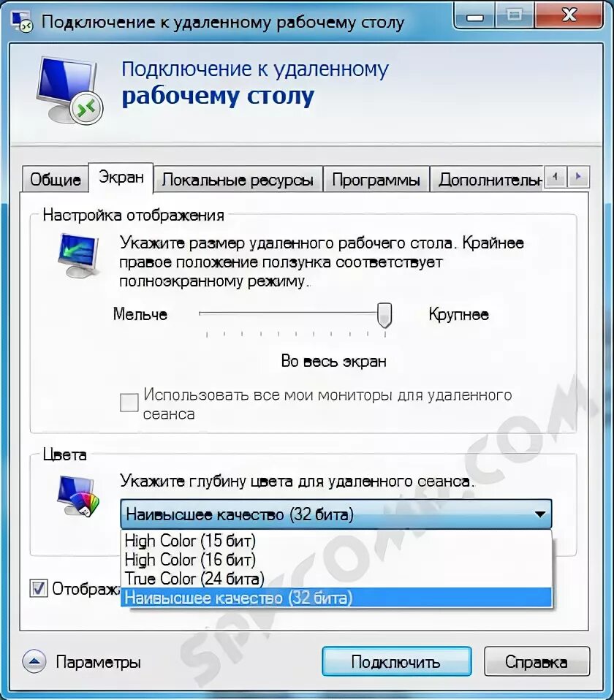The height and width of the screenshot is (700, 614).
Task: Uncheck the Отображать checkbox near the bottom
Action: click(39, 588)
